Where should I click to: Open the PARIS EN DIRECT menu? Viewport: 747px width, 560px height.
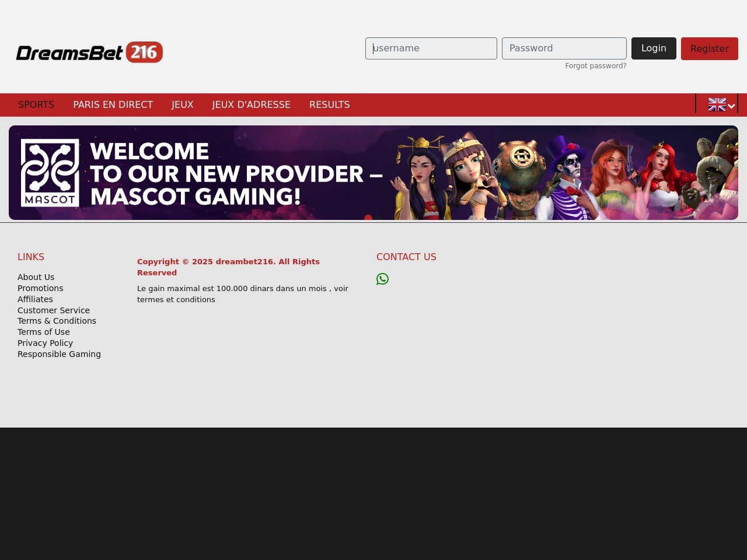(x=113, y=104)
